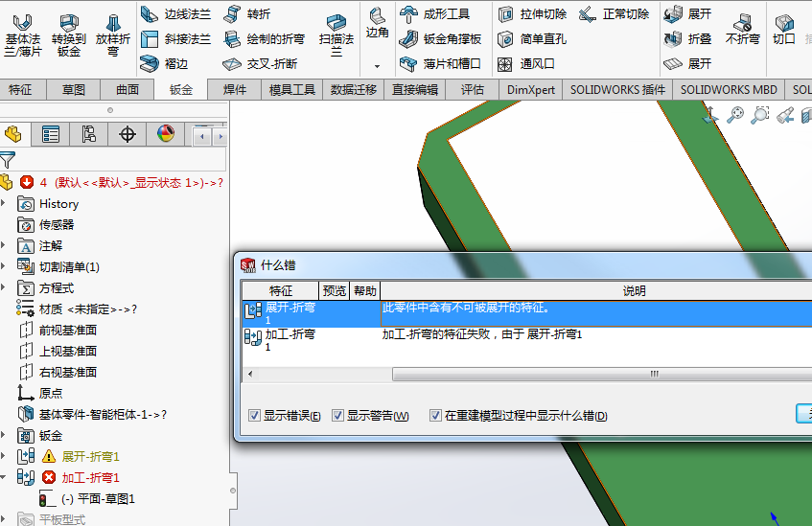The image size is (812, 526).
Task: Click the 褶边 hem tool
Action: coord(164,63)
